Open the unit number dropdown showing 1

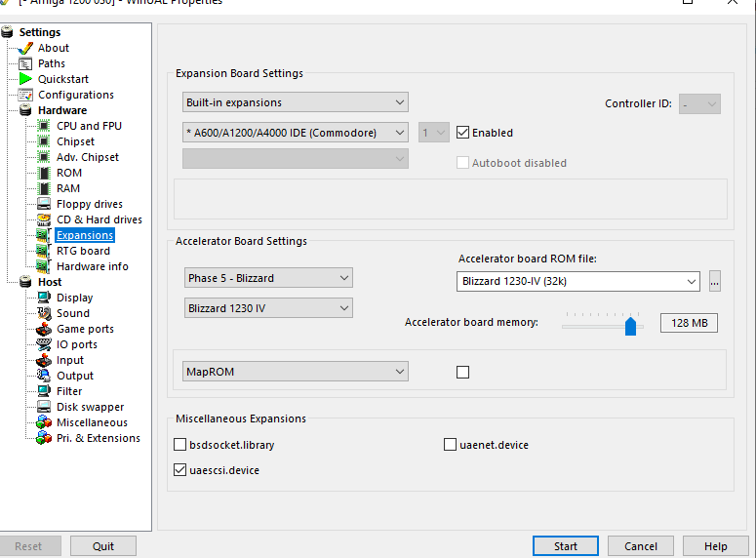click(x=434, y=133)
